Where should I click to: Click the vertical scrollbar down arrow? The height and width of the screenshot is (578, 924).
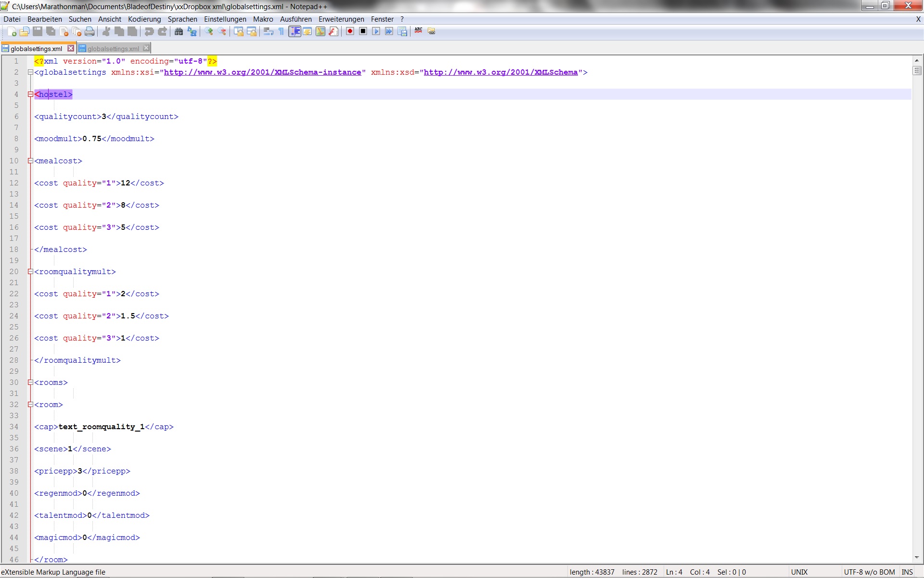[x=917, y=558]
